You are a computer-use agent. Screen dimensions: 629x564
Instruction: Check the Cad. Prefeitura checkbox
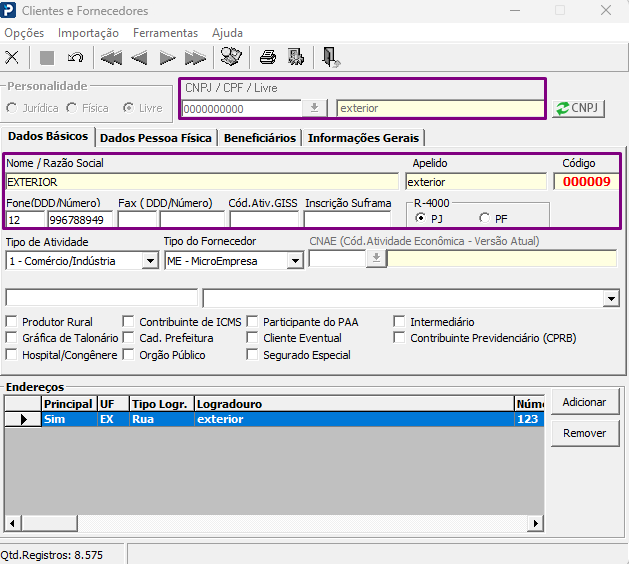coord(128,338)
